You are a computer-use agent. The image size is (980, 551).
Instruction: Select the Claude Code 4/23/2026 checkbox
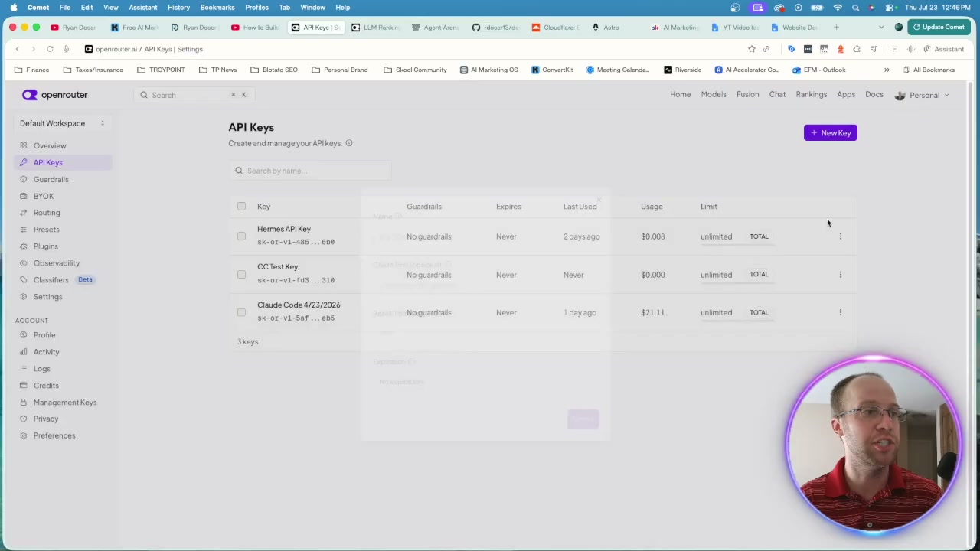coord(241,312)
